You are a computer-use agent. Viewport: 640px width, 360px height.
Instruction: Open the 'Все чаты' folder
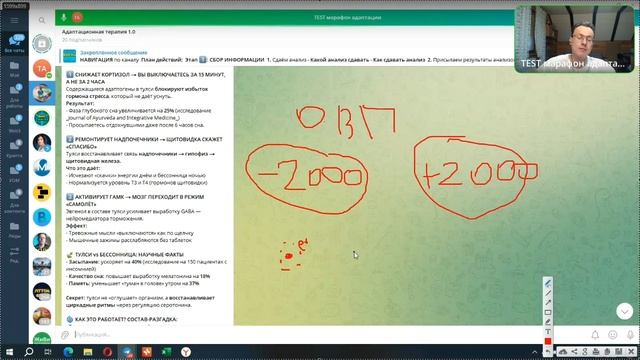(x=14, y=43)
